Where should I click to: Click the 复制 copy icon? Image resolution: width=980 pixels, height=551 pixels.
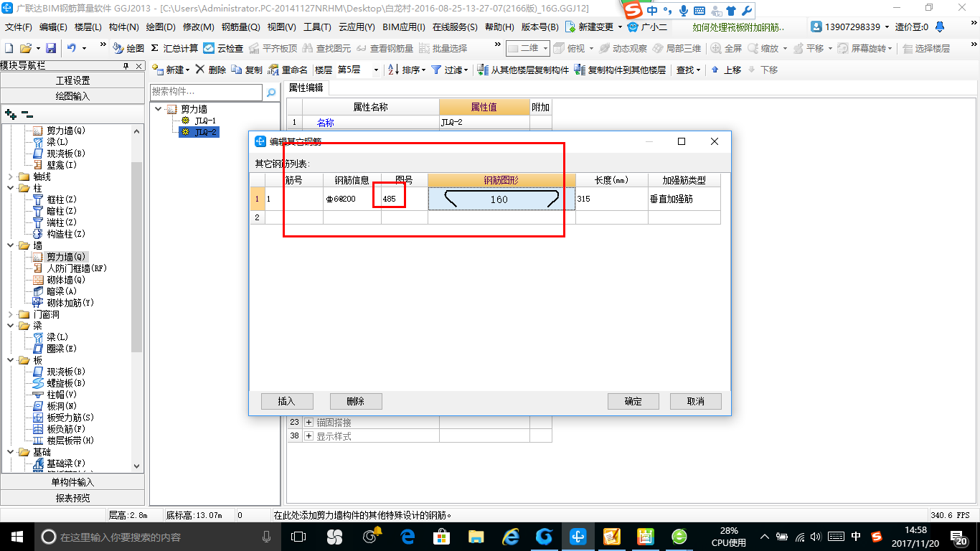[x=237, y=70]
